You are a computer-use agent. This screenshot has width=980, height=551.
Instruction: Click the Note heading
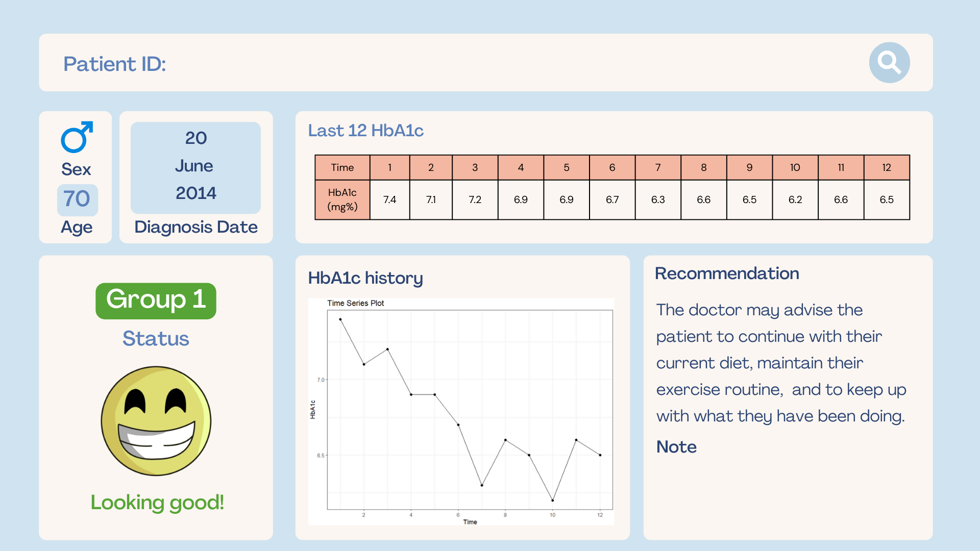tap(676, 447)
